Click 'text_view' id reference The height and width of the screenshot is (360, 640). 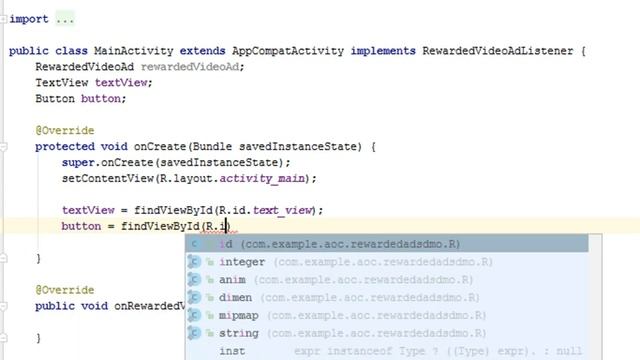282,210
